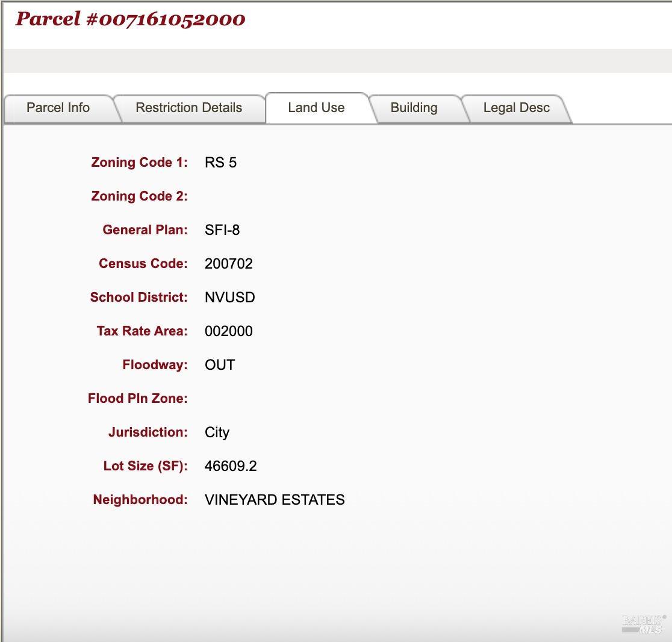The height and width of the screenshot is (642, 672).
Task: Switch to the Parcel Info tab
Action: coord(58,108)
